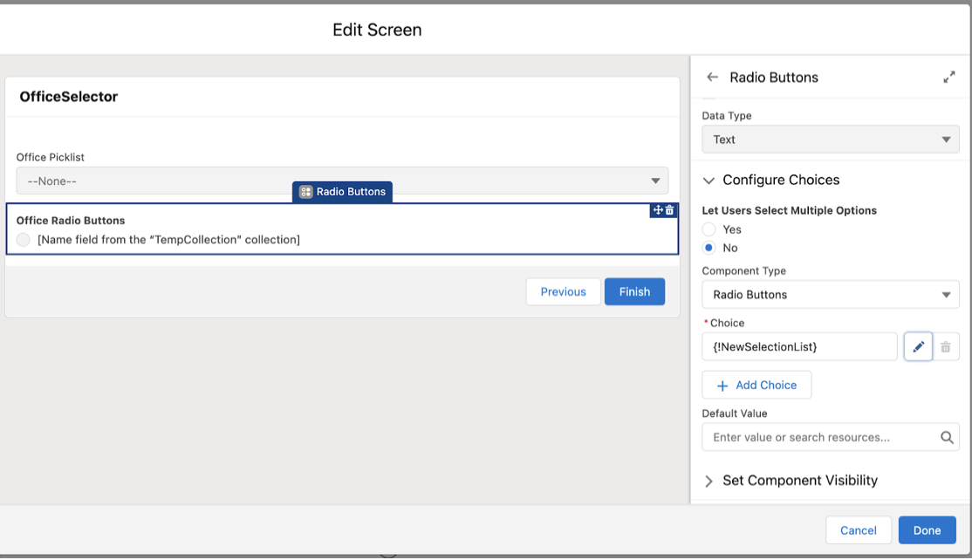
Task: Click the move handle on Office Radio Buttons
Action: point(657,210)
